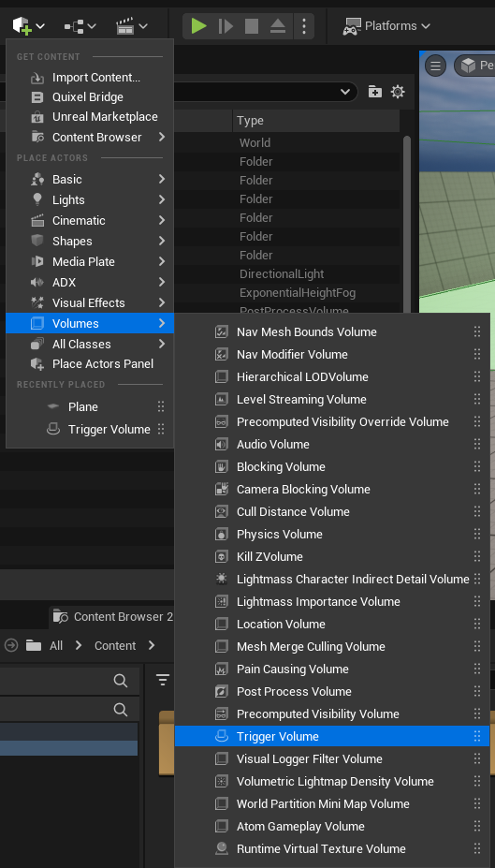The image size is (495, 868).
Task: Expand the Cinematic submenu
Action: [x=90, y=220]
